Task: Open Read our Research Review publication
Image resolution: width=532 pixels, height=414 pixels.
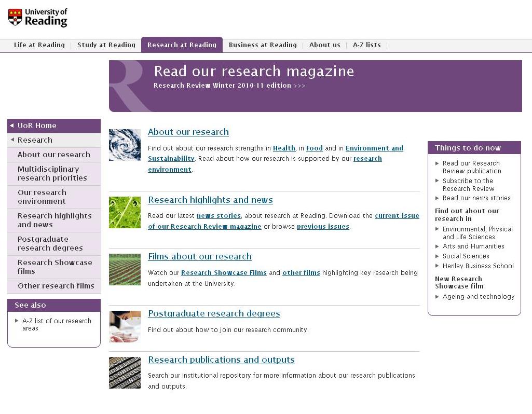Action: point(472,167)
